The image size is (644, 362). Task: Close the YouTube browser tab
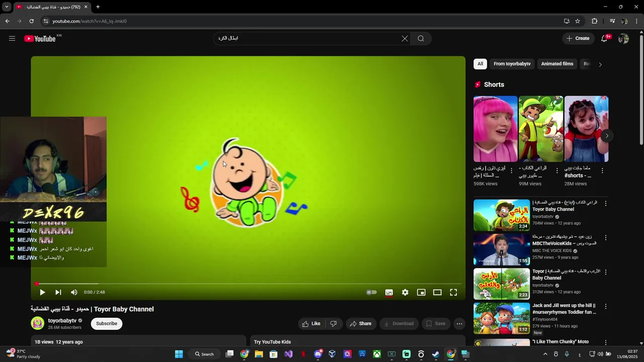click(x=86, y=7)
